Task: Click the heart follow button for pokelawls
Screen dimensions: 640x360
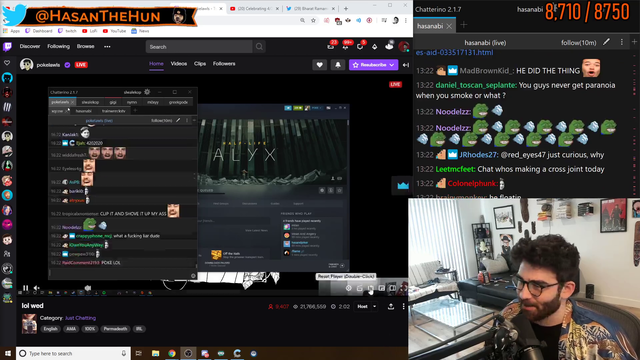Action: pos(320,64)
